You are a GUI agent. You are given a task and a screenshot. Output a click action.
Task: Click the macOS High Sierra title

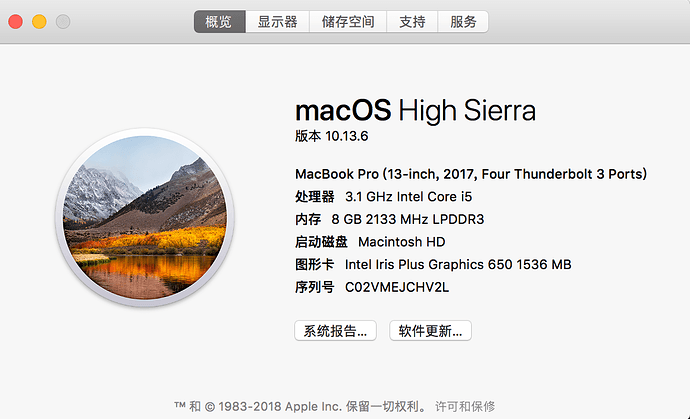415,110
